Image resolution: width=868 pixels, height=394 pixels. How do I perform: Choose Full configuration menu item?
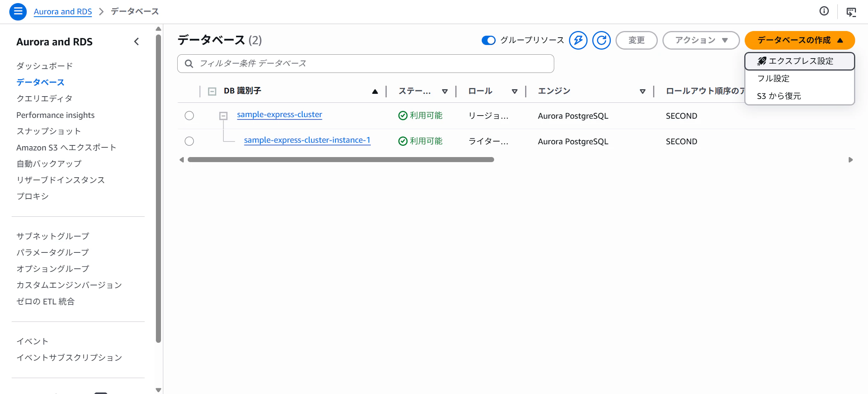pos(800,79)
